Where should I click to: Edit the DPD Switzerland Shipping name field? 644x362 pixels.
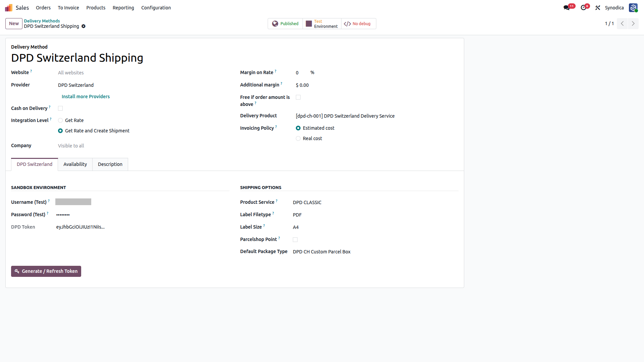tap(77, 58)
